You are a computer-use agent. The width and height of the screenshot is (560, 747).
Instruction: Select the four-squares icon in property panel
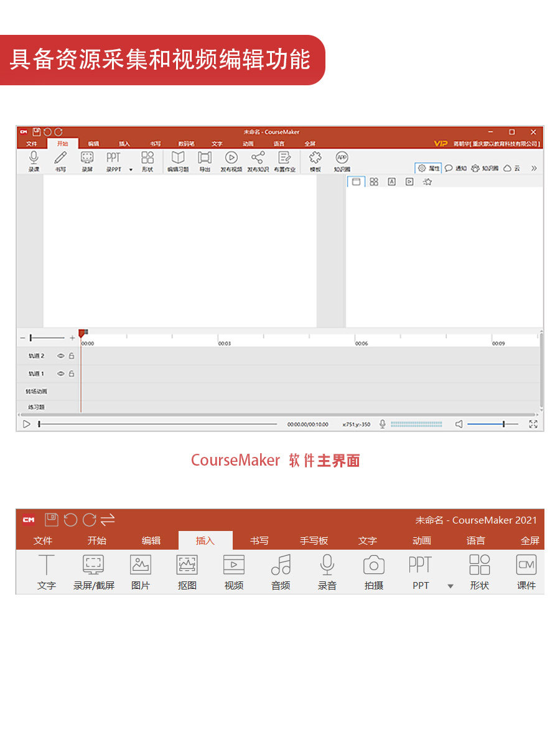pyautogui.click(x=374, y=182)
